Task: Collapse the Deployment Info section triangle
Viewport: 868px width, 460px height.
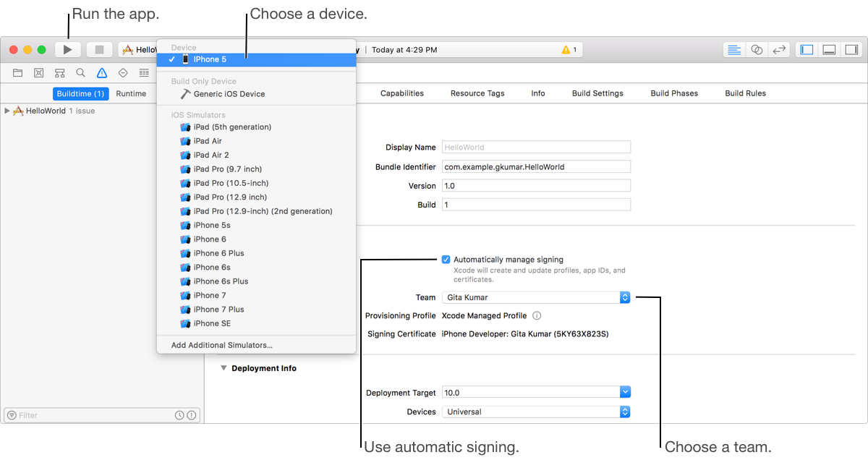Action: coord(224,368)
